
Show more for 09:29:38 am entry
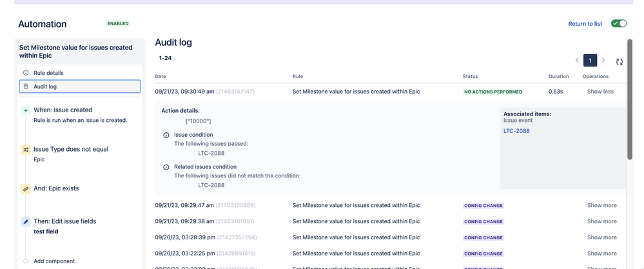coord(601,221)
